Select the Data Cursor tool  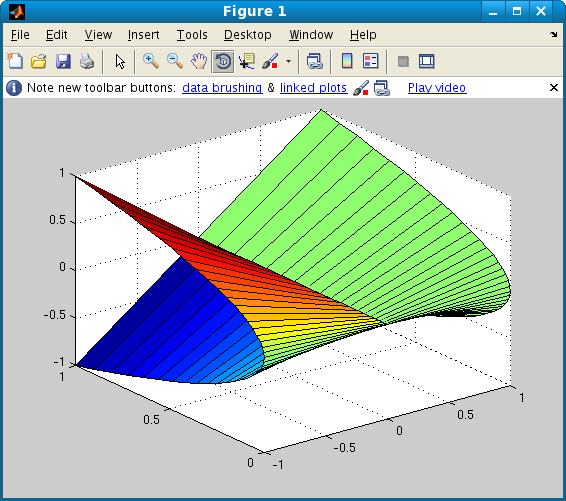(x=247, y=61)
